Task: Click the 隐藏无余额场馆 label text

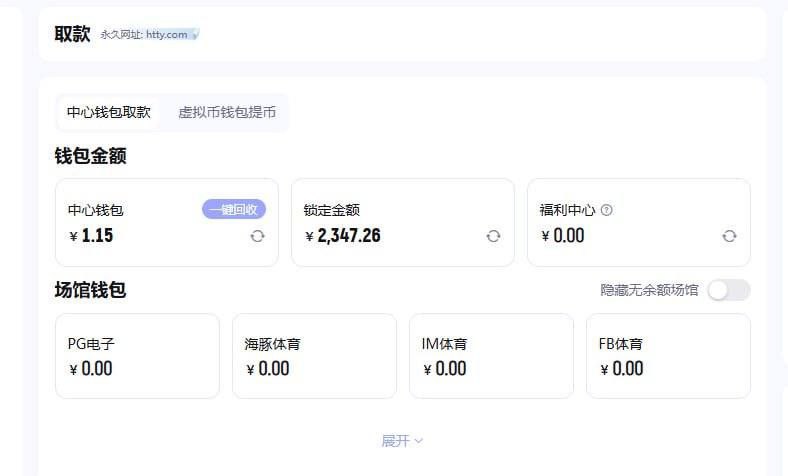Action: [649, 290]
